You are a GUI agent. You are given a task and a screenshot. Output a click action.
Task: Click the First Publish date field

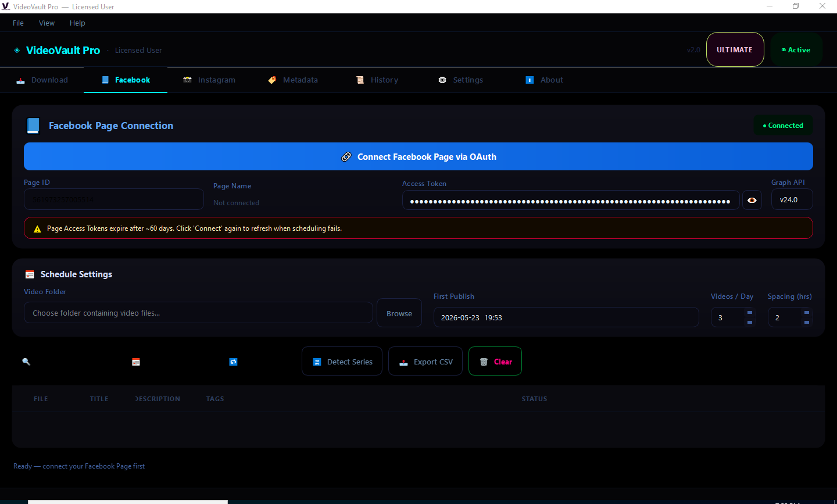(x=566, y=317)
